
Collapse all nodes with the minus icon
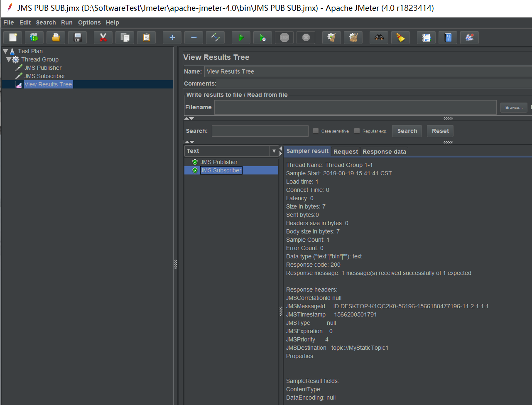pos(194,37)
